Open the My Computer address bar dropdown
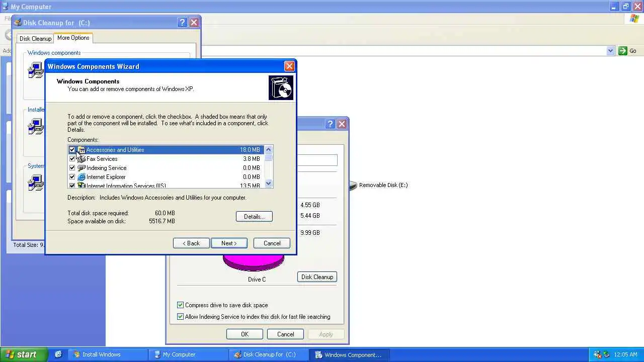 pyautogui.click(x=610, y=51)
